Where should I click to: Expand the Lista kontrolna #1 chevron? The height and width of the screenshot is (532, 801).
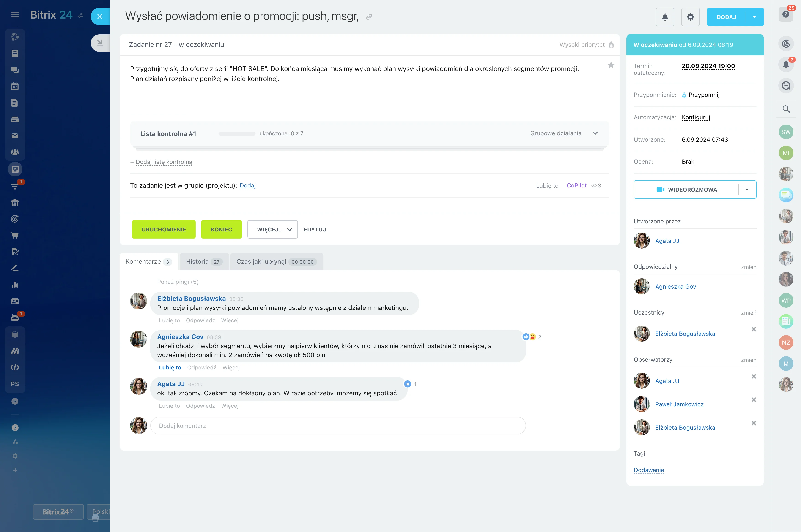click(595, 133)
